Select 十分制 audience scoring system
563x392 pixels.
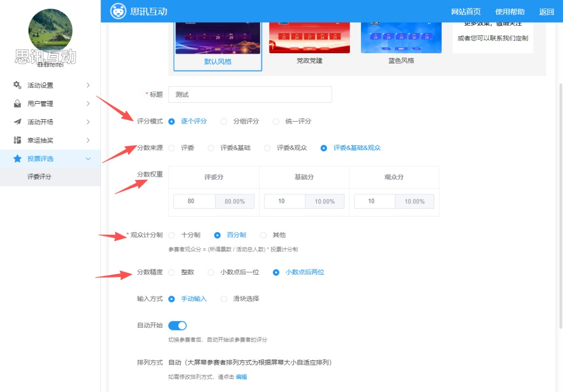tap(172, 235)
